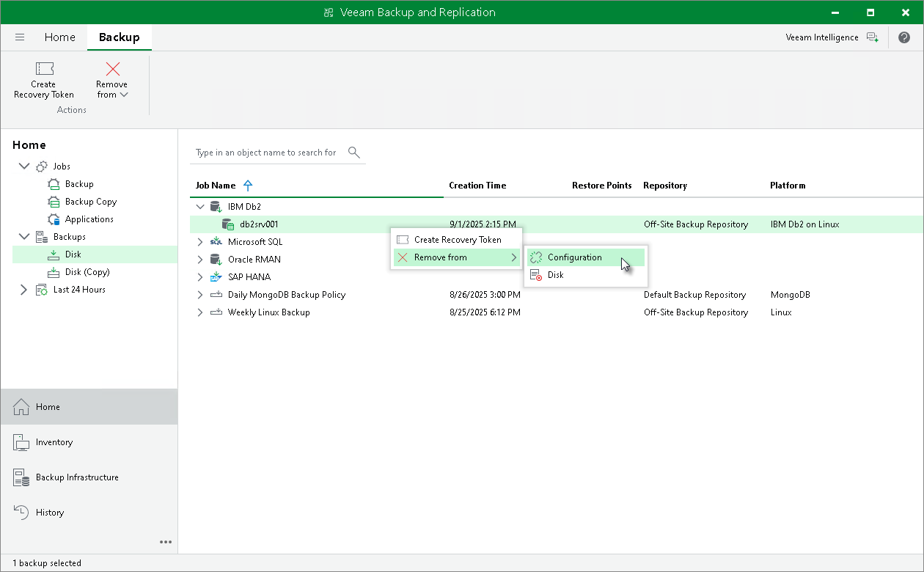
Task: Open the Inventory view
Action: click(53, 442)
